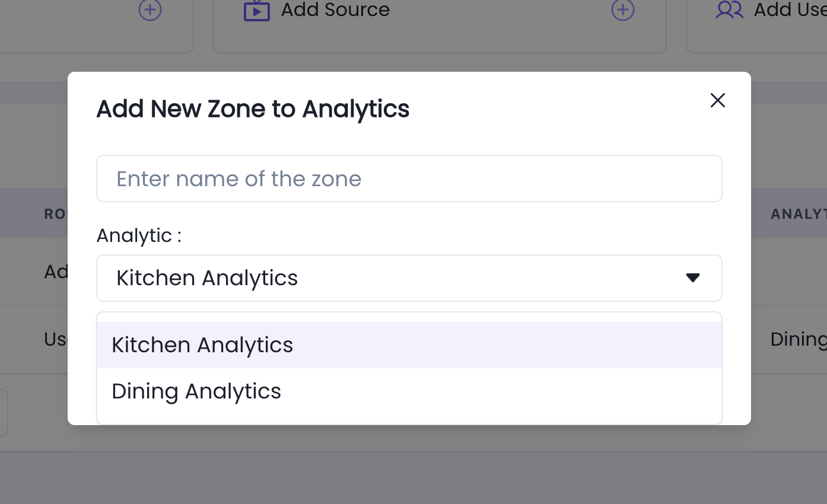Open the Analytic select showing Kitchen Analytics
The width and height of the screenshot is (827, 504).
pos(409,278)
